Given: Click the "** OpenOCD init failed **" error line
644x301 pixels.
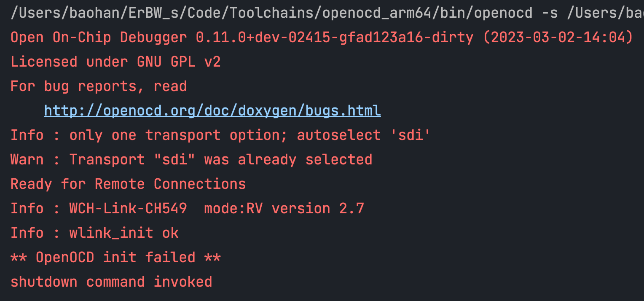Looking at the screenshot, I should pyautogui.click(x=115, y=258).
